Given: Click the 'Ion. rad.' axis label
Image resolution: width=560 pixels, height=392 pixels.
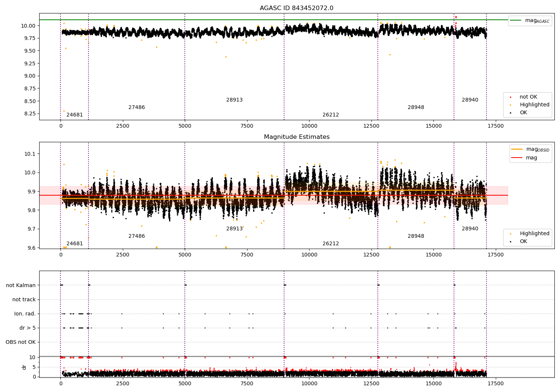Looking at the screenshot, I should (x=25, y=314).
